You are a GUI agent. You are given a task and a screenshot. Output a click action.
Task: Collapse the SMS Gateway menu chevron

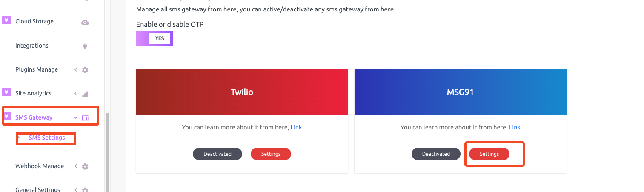click(76, 117)
